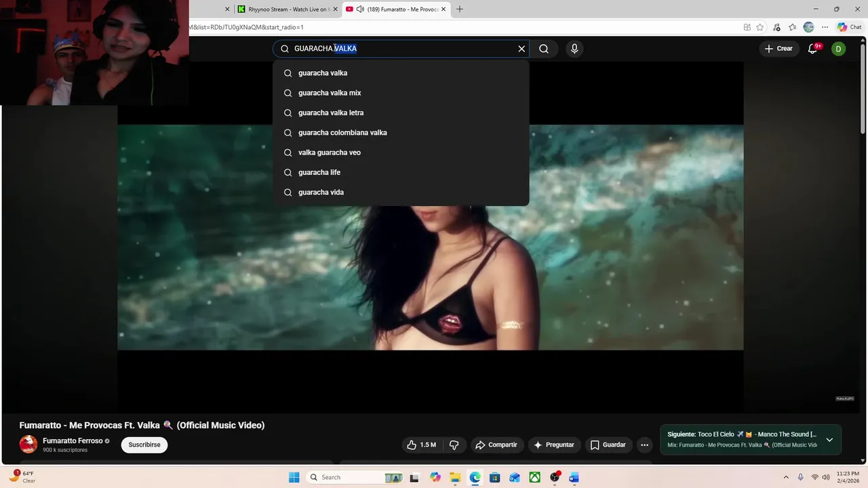The height and width of the screenshot is (488, 868).
Task: Open weather widget 64°F Clear
Action: tap(22, 477)
